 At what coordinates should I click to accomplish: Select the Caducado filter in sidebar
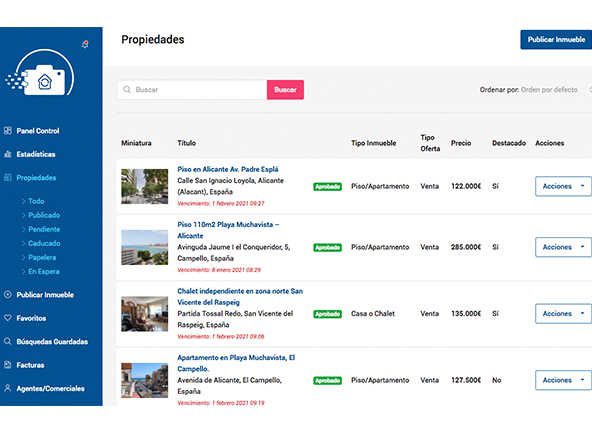click(44, 243)
